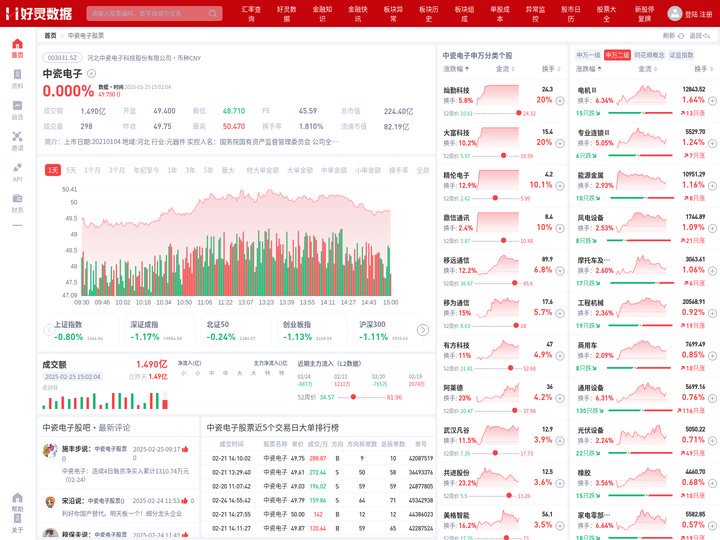Sort 申万分类个股 list by 换手
Viewport: 720px width, 540px height.
click(551, 69)
